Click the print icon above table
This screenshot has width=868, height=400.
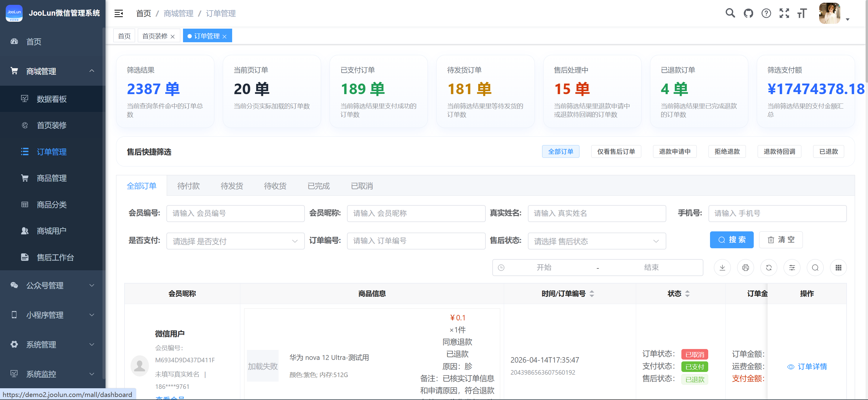tap(745, 268)
